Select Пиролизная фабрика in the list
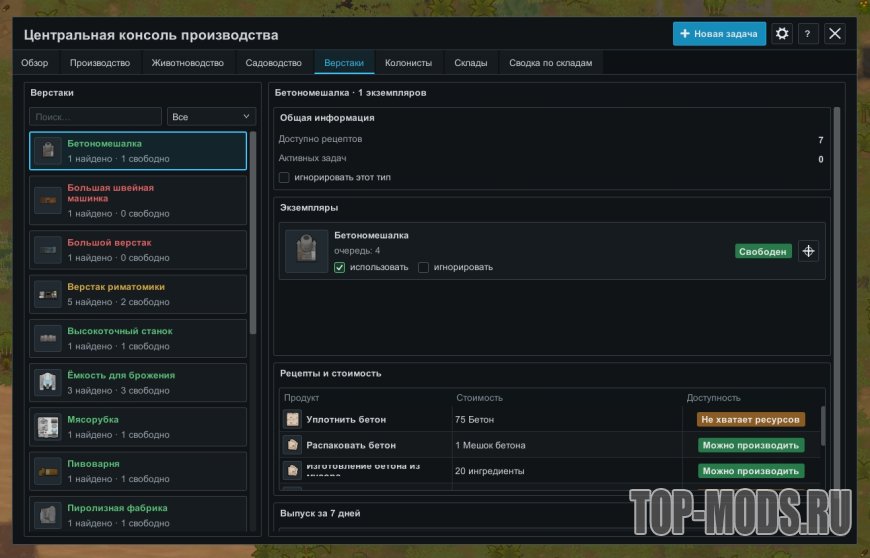This screenshot has width=870, height=558. (x=138, y=514)
